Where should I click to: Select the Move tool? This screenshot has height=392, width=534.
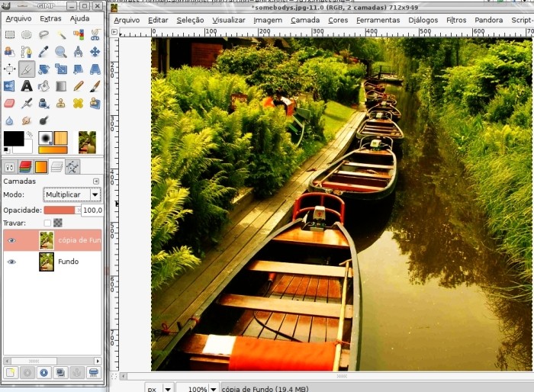pos(95,52)
